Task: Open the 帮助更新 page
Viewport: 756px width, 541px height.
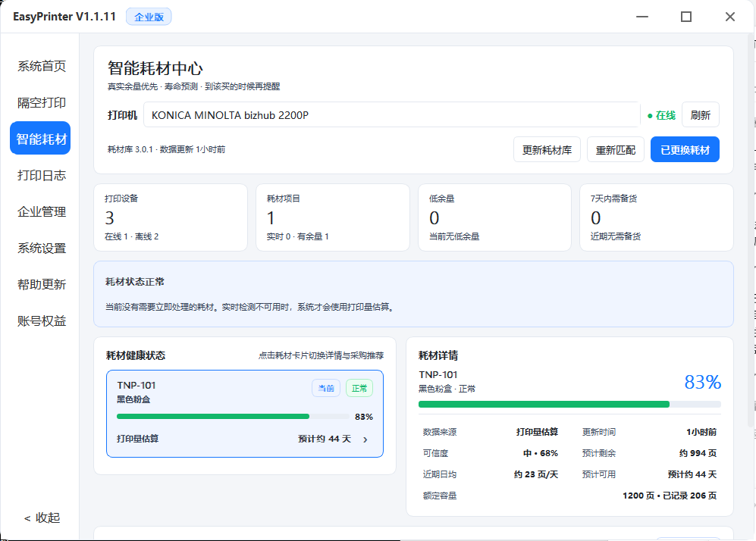Action: coord(41,284)
